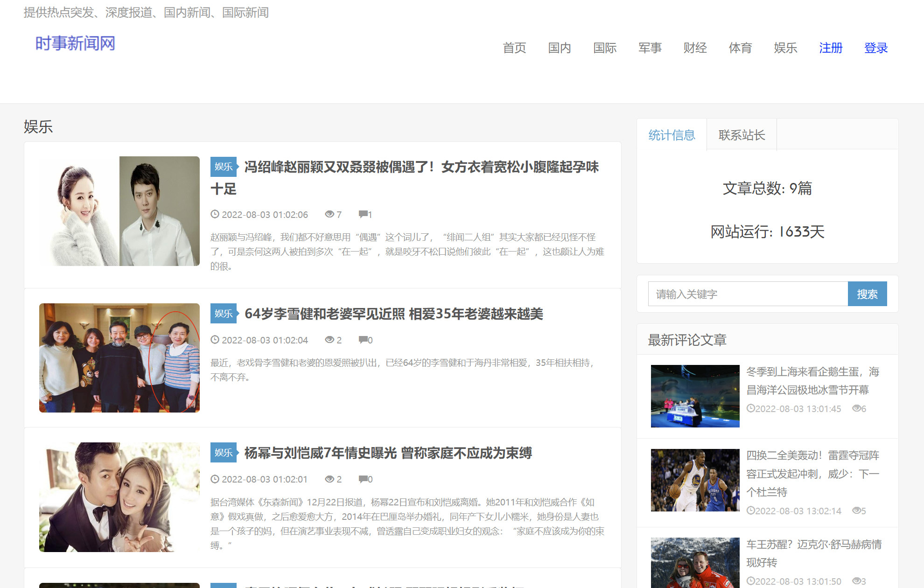
Task: Click comment icon of 冯绍峰赵丽颖 article
Action: tap(363, 214)
